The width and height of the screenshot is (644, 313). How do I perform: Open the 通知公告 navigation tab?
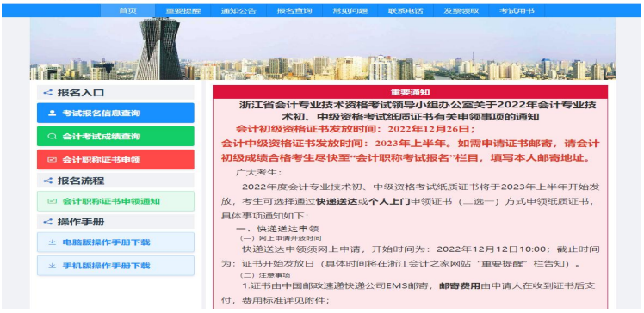pyautogui.click(x=238, y=10)
